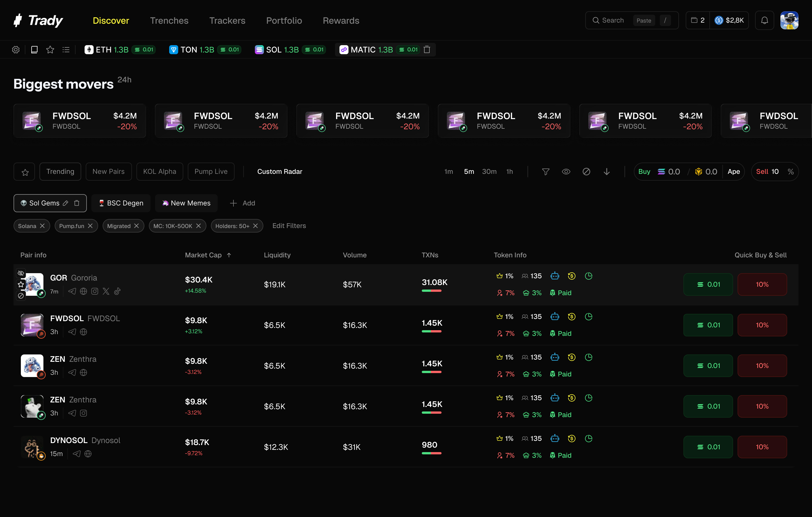Quick sell 10% on FWDSOL row
This screenshot has width=812, height=517.
tap(762, 325)
